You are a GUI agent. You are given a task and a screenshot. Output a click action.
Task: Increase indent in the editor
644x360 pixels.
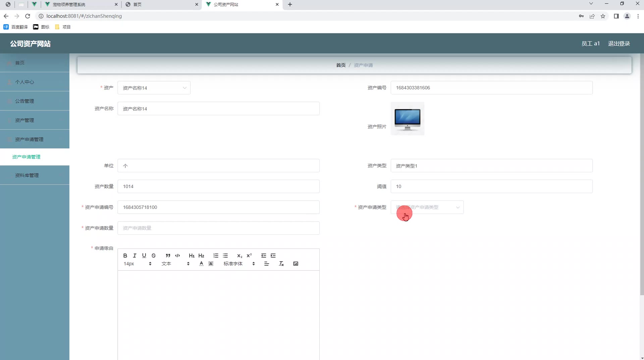tap(273, 256)
